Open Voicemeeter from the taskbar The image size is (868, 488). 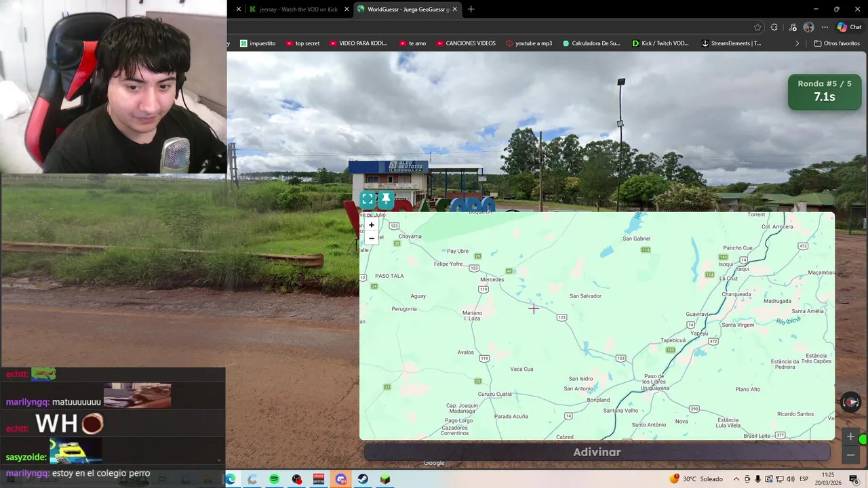coord(319,479)
